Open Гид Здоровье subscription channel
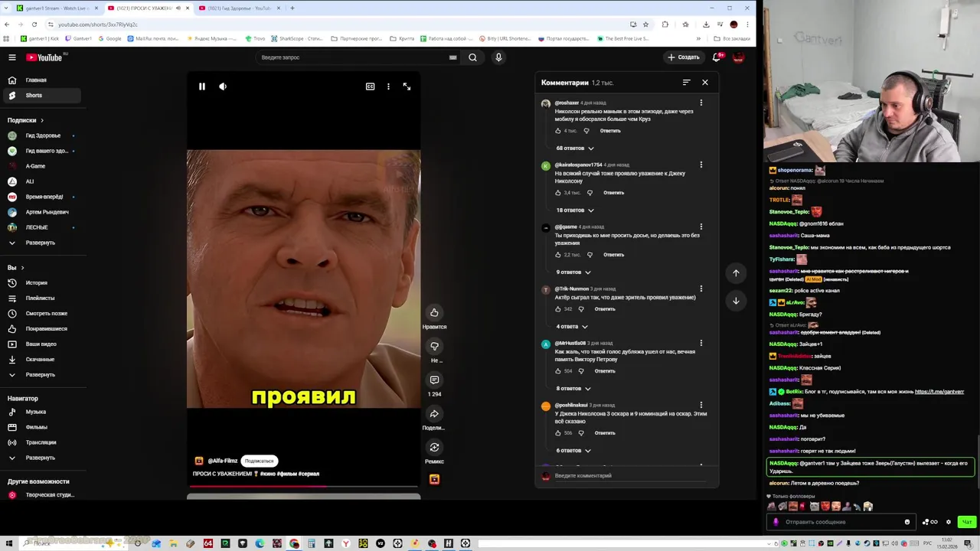Viewport: 980px width, 551px height. [x=42, y=135]
